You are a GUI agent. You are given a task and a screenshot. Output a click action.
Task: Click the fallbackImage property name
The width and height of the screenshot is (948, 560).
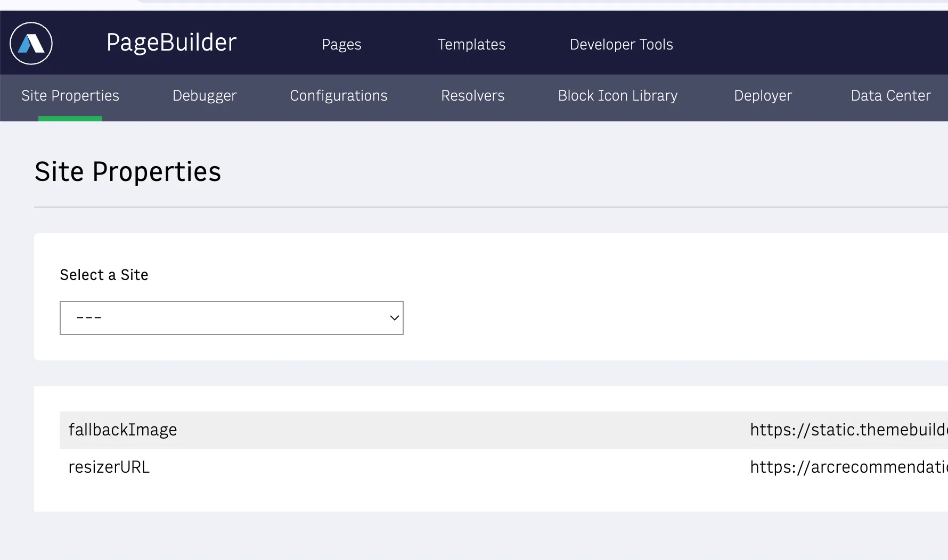click(x=122, y=430)
